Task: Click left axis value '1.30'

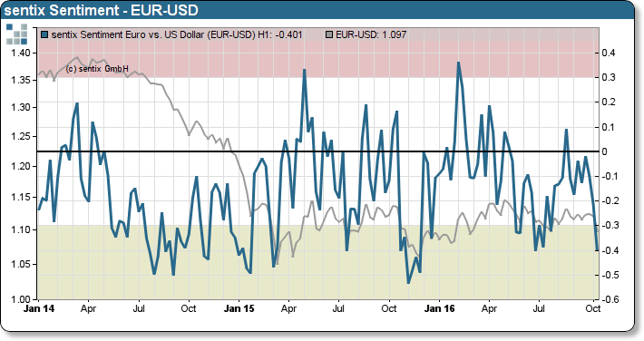Action: [21, 107]
